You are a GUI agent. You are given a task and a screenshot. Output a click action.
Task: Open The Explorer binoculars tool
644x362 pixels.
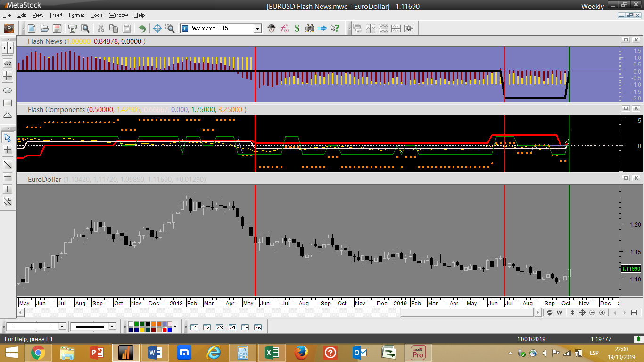pyautogui.click(x=310, y=28)
